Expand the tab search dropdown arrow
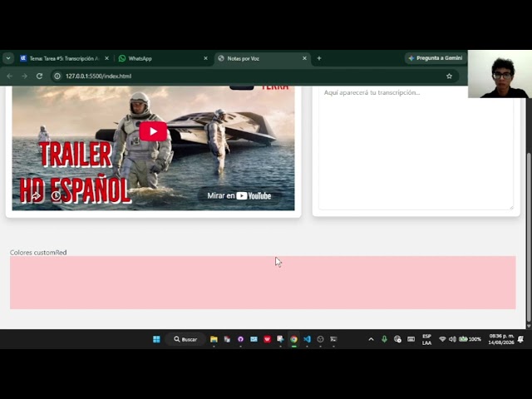The height and width of the screenshot is (399, 532). point(8,58)
